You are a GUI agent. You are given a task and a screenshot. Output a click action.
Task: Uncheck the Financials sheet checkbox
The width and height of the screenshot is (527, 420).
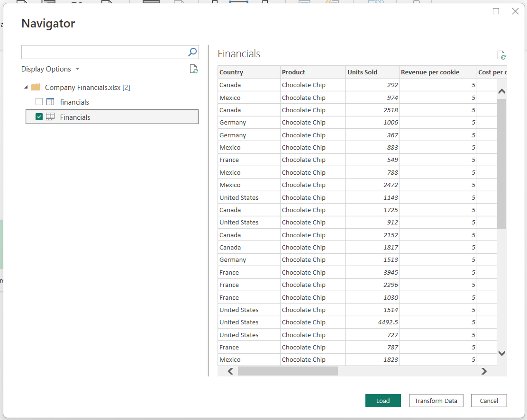(x=39, y=117)
